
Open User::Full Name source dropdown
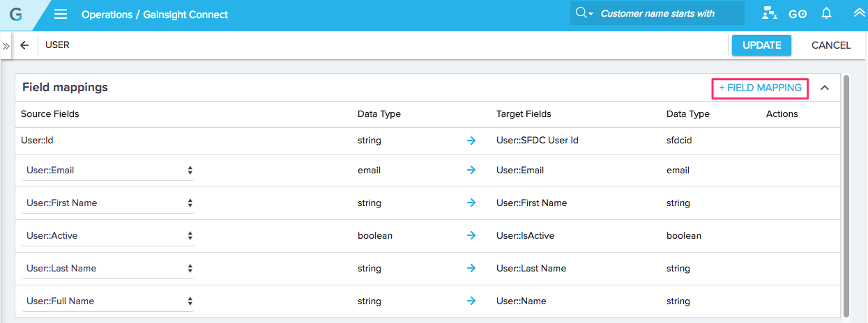click(x=108, y=301)
